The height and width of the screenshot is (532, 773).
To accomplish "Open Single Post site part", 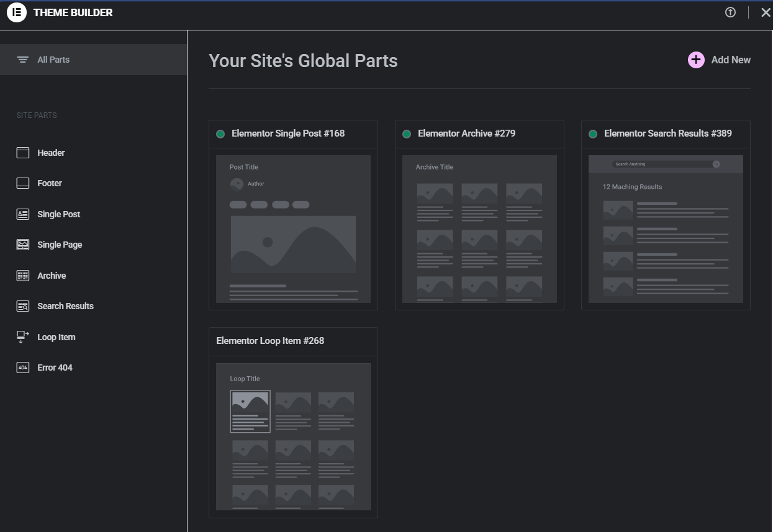I will pyautogui.click(x=59, y=214).
